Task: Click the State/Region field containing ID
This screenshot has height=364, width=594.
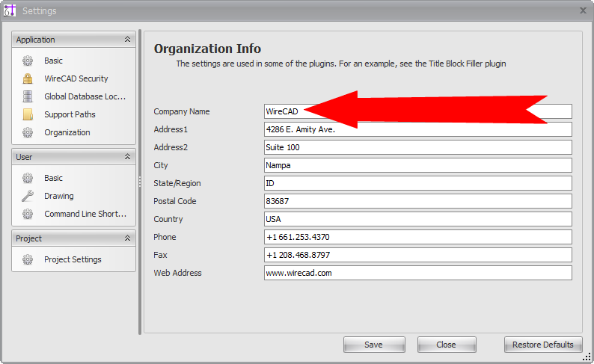Action: [x=418, y=183]
